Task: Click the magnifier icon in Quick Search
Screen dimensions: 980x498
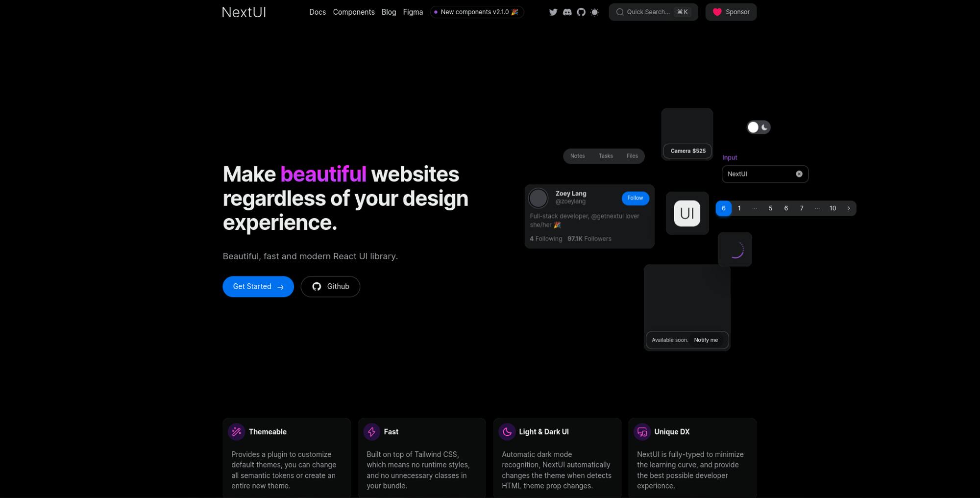Action: tap(620, 12)
